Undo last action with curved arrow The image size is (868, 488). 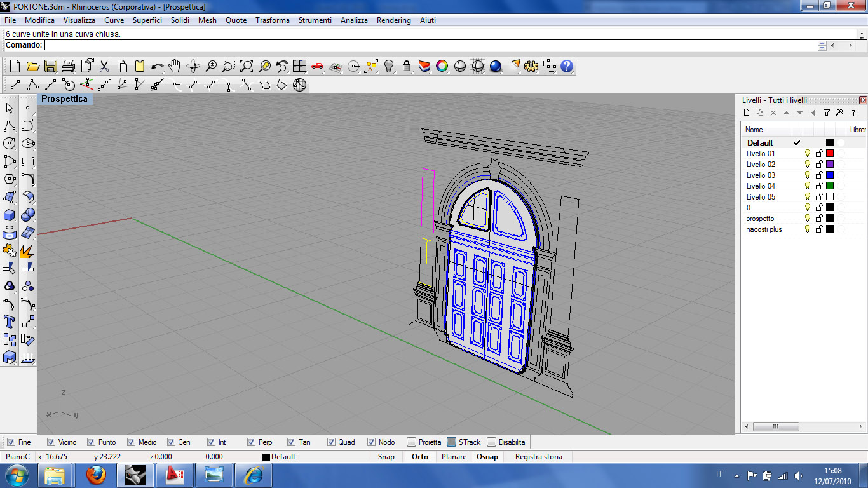[x=158, y=66]
